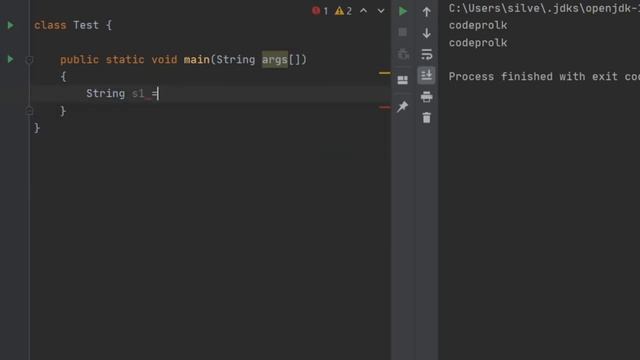Click the debug rerun icon in run toolbar
This screenshot has height=360, width=640.
pos(403,54)
